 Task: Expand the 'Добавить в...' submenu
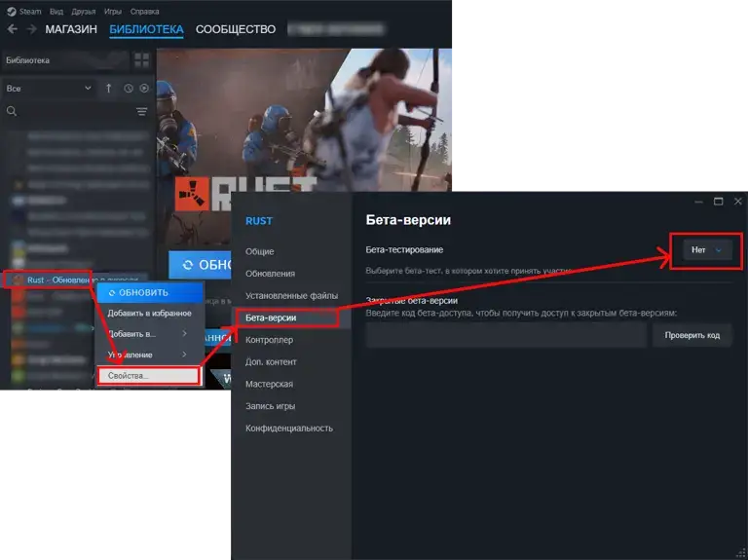(148, 334)
